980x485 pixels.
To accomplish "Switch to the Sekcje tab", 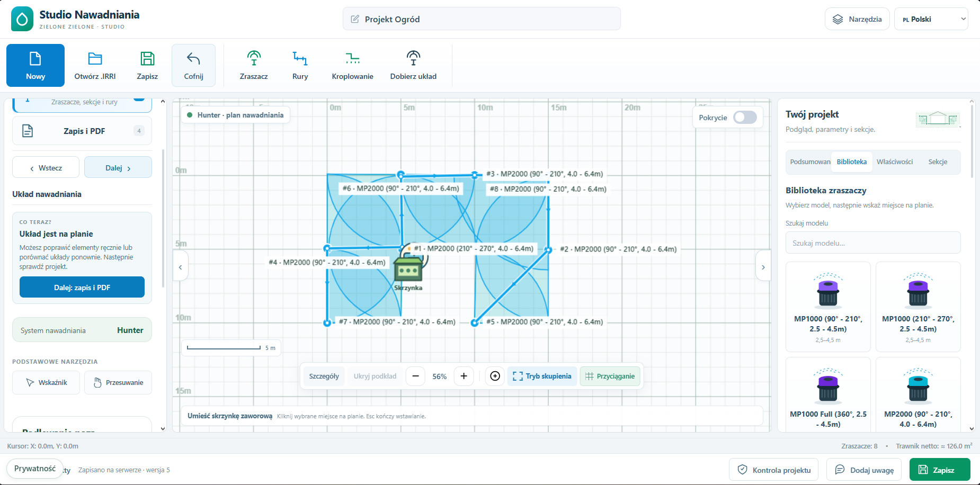I will click(x=938, y=162).
